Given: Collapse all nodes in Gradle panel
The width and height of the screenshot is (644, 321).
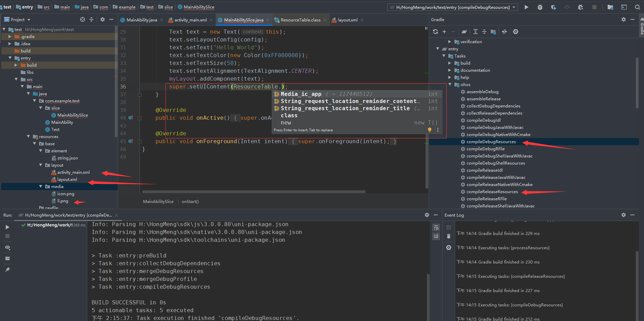Looking at the screenshot, I should tap(484, 32).
